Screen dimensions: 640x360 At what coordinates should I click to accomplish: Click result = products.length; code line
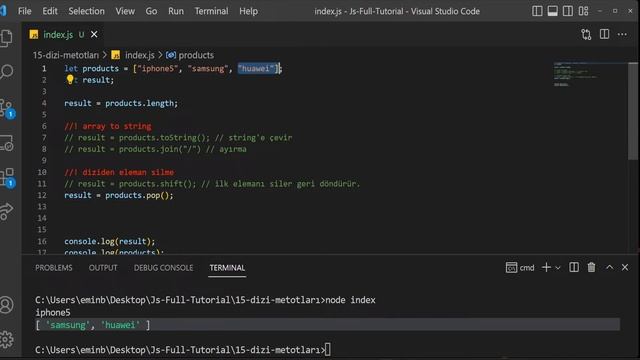[x=121, y=103]
